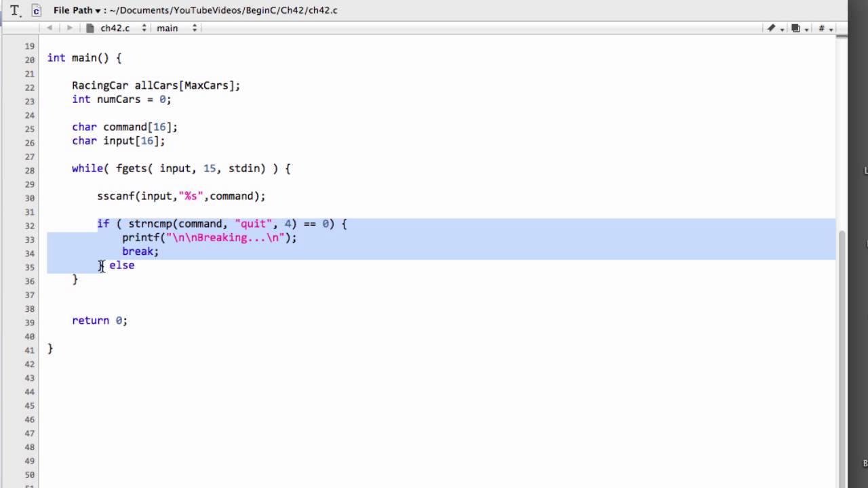Viewport: 868px width, 488px height.
Task: Click the strncmp if-statement line
Action: pos(222,224)
